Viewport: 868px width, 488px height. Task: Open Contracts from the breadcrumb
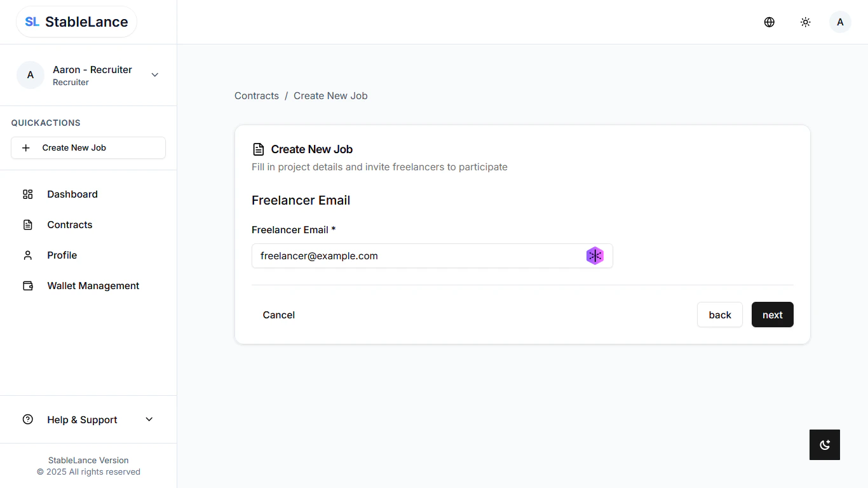[x=256, y=95]
